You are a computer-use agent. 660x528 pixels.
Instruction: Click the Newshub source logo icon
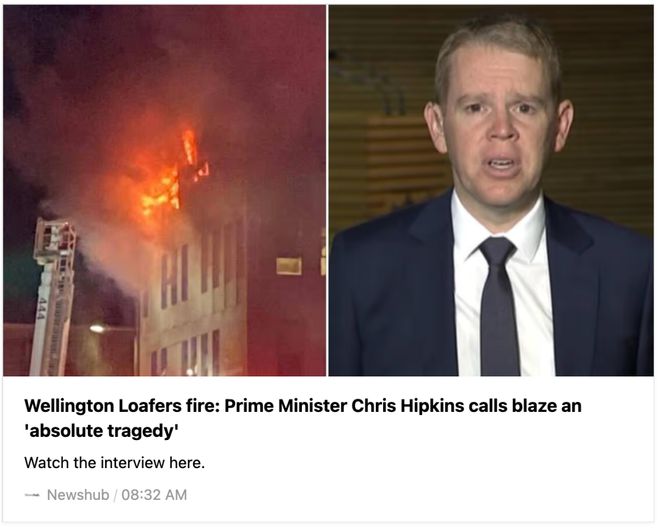point(32,495)
